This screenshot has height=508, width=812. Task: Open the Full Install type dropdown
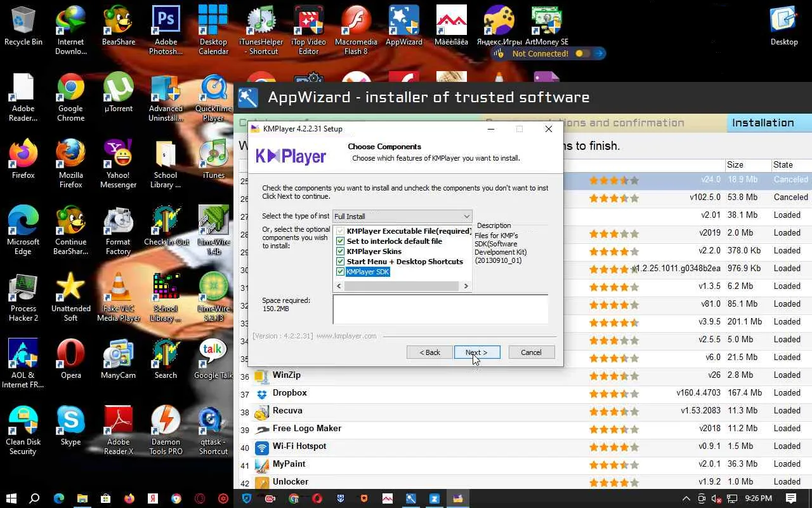pos(402,217)
